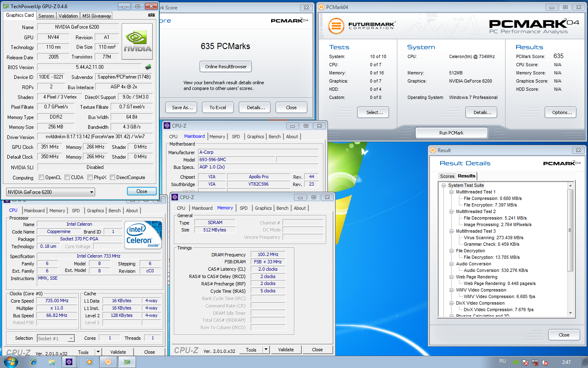Click the Result tree scrollbar thumb
Image resolution: width=588 pixels, height=368 pixels.
click(570, 230)
